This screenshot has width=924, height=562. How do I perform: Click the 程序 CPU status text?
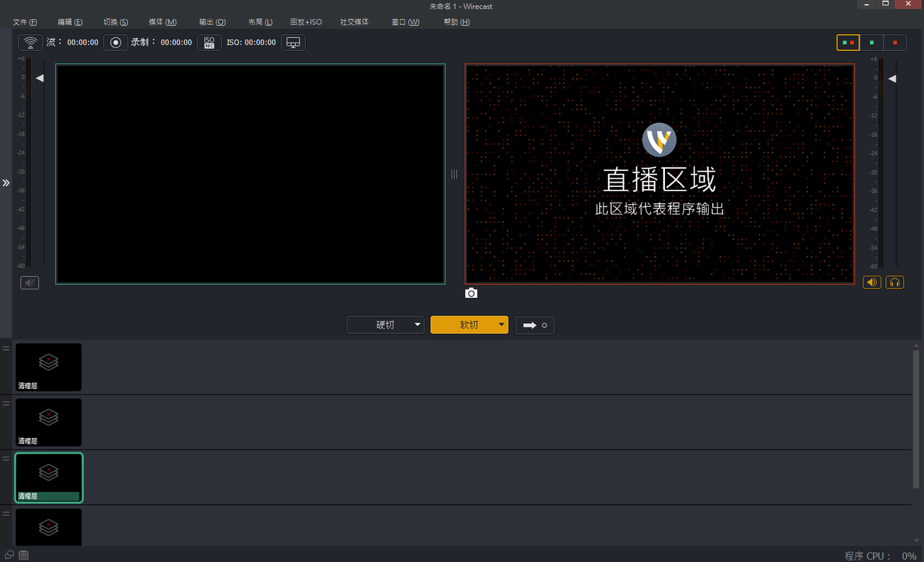point(881,556)
